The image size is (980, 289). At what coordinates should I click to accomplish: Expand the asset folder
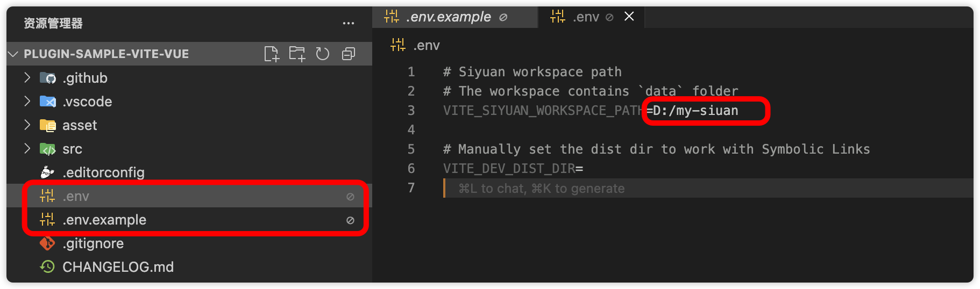point(27,125)
